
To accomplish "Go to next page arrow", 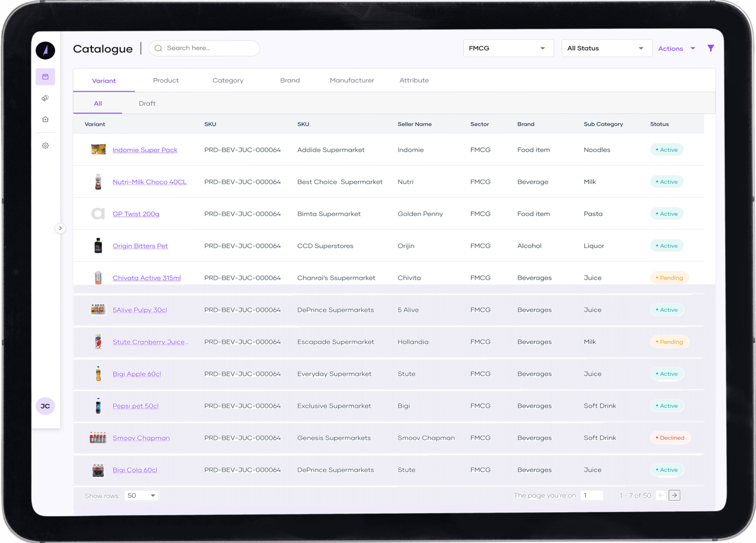I will click(674, 495).
